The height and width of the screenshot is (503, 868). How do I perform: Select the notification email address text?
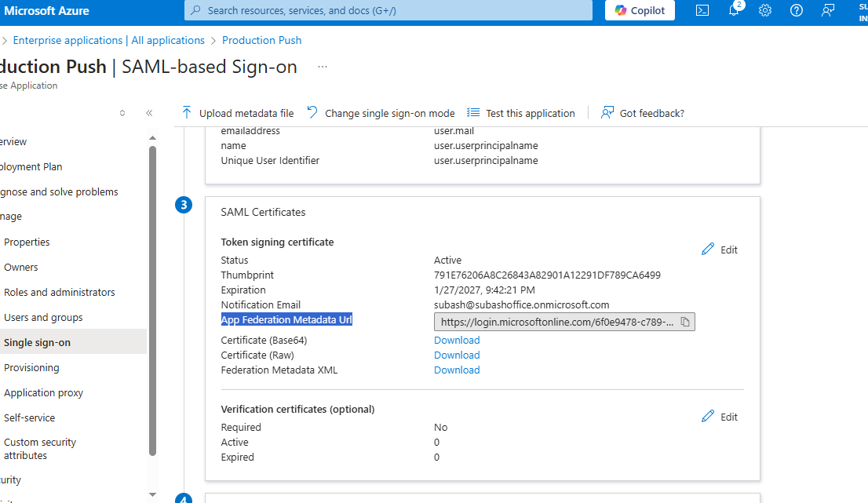[521, 305]
